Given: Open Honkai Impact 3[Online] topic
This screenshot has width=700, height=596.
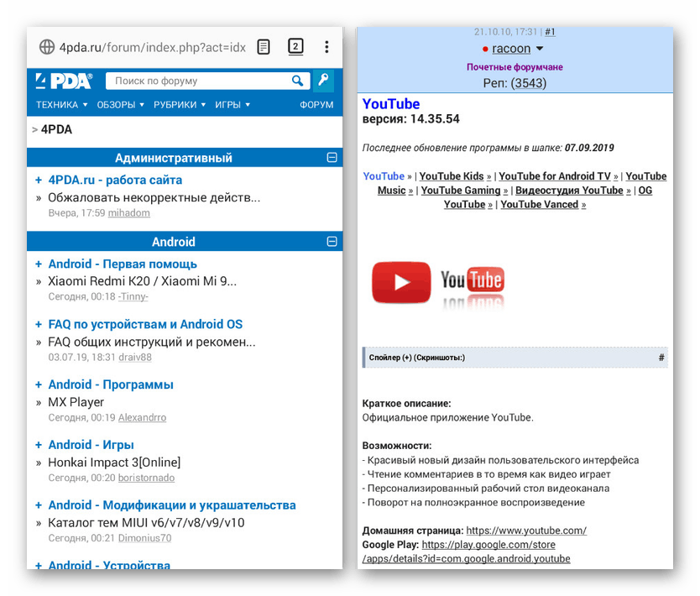Looking at the screenshot, I should (114, 463).
